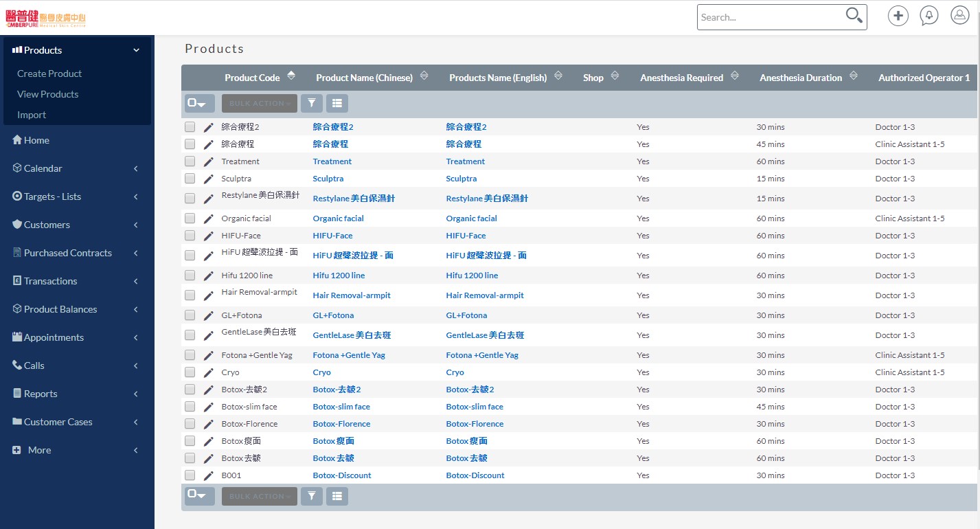
Task: Open View Products in sidebar
Action: coord(48,94)
